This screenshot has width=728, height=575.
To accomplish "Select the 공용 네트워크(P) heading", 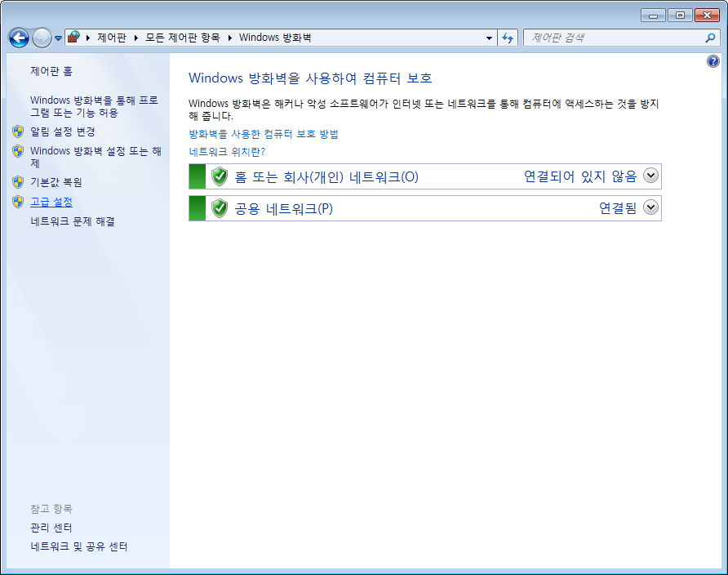I will pos(284,209).
